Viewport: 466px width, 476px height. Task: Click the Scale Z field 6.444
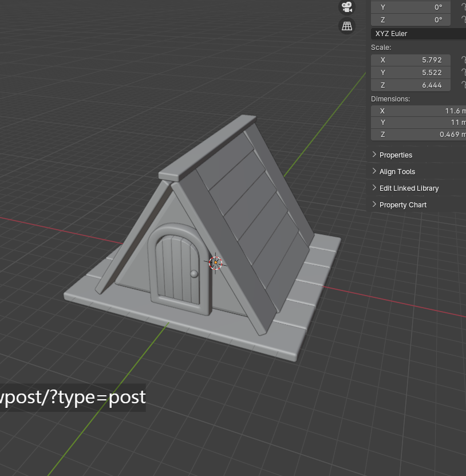coord(411,85)
